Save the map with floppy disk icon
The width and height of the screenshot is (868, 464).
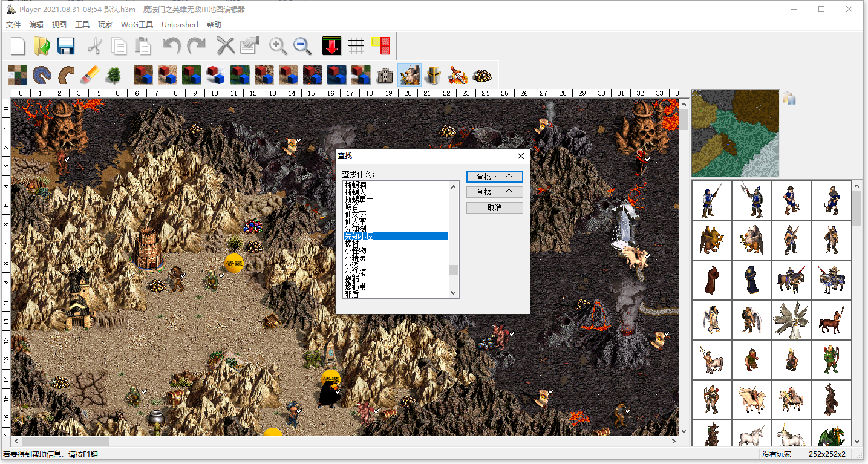tap(66, 46)
